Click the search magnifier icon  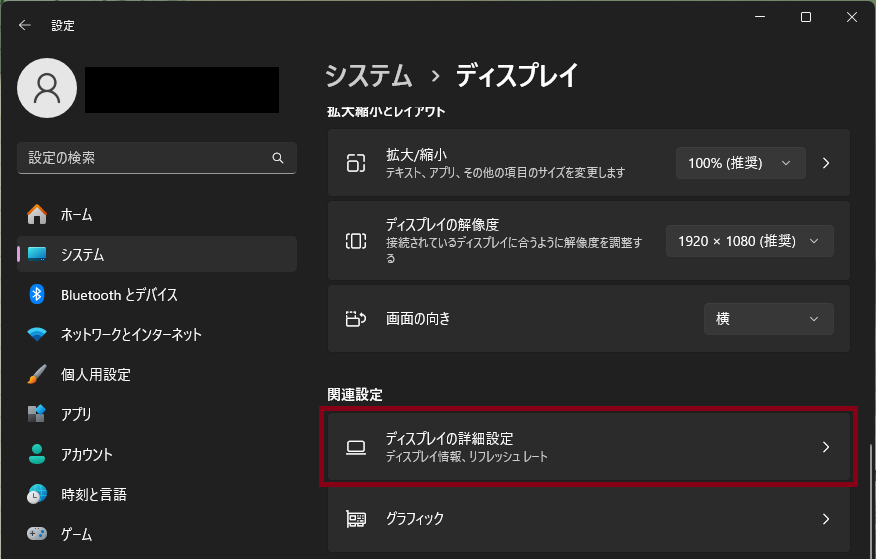tap(278, 158)
